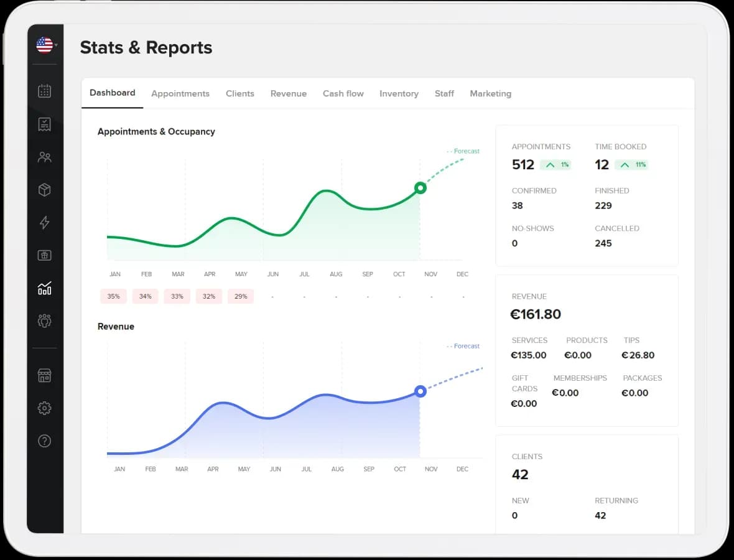Open the team members icon in sidebar
The width and height of the screenshot is (734, 560).
coord(44,321)
